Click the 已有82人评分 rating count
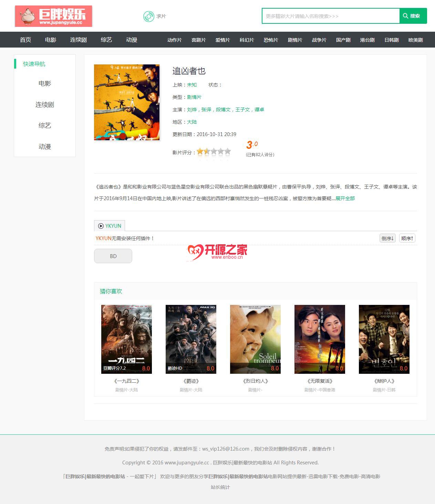This screenshot has height=504, width=435. [x=260, y=155]
